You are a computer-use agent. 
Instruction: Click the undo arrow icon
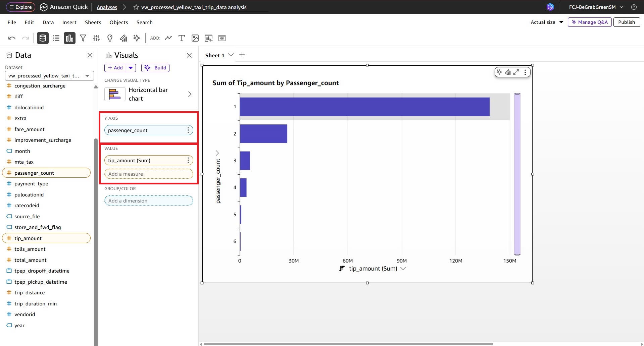[12, 38]
